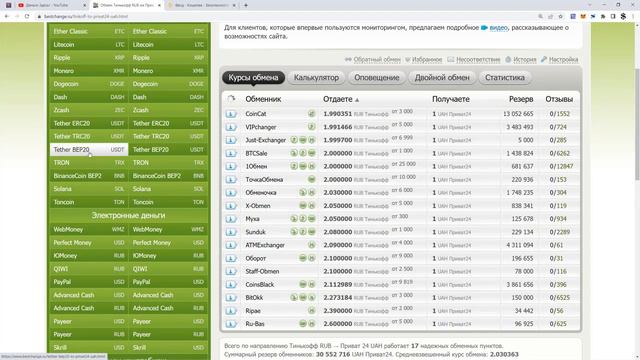This screenshot has width=640, height=360.
Task: Click the green badge beside Ripae
Action: pyautogui.click(x=311, y=311)
